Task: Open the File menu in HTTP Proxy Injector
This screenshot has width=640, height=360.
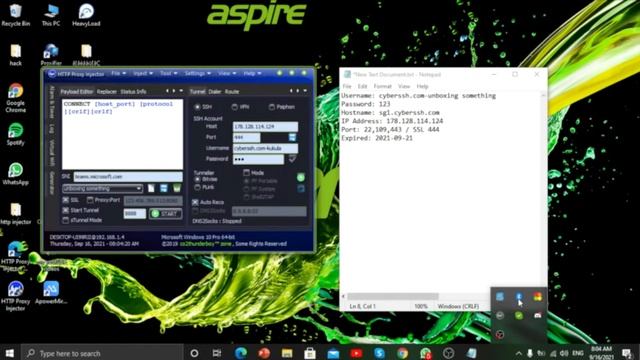Action: pyautogui.click(x=119, y=73)
